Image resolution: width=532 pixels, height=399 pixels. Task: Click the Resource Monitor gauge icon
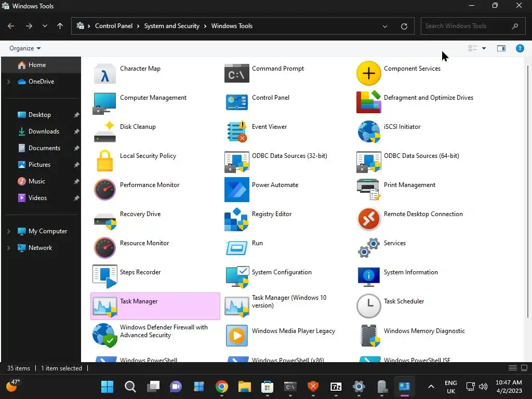(x=104, y=248)
